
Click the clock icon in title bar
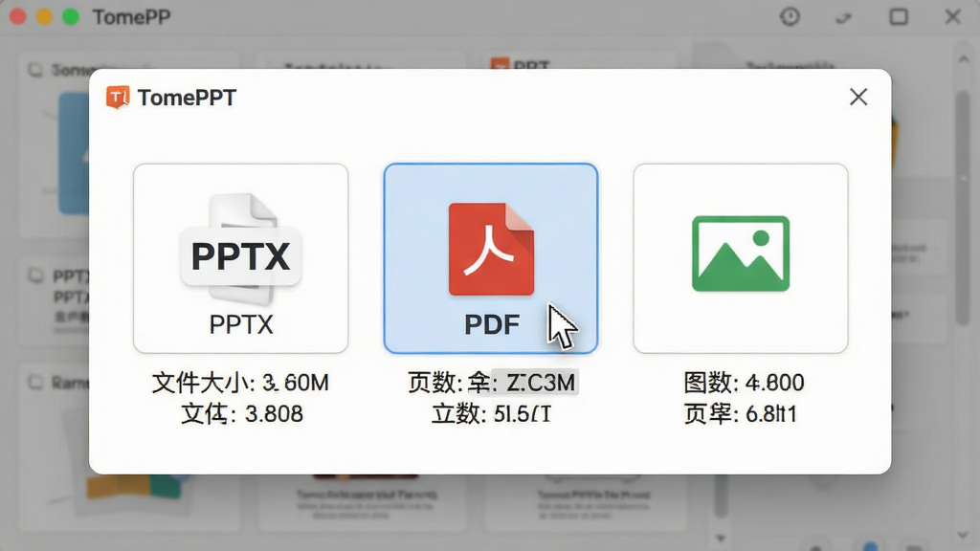(790, 16)
